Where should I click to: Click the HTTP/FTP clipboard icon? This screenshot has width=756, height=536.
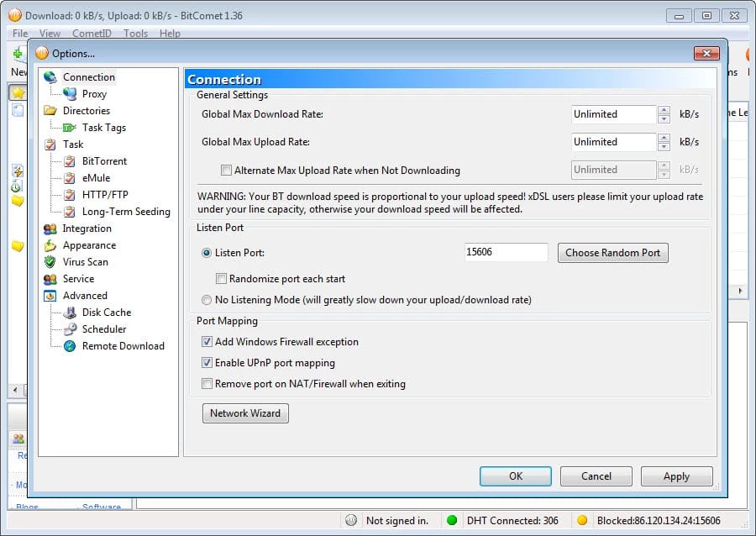pyautogui.click(x=70, y=195)
